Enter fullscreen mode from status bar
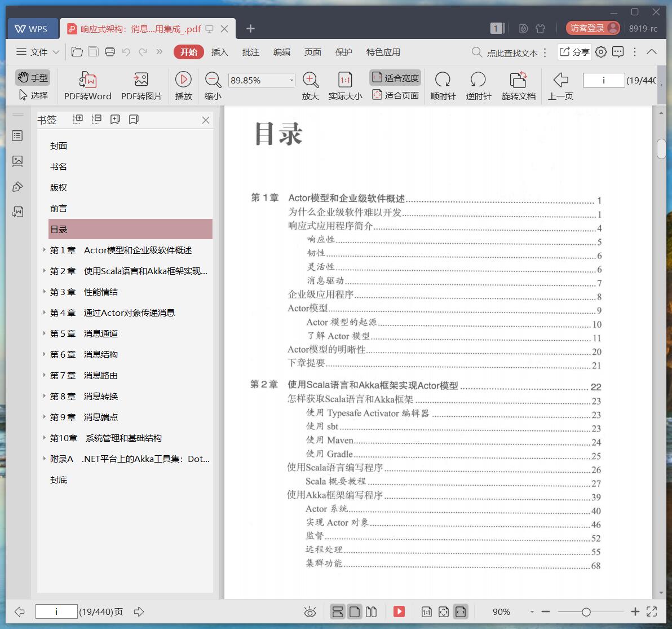The width and height of the screenshot is (672, 629). [x=652, y=612]
